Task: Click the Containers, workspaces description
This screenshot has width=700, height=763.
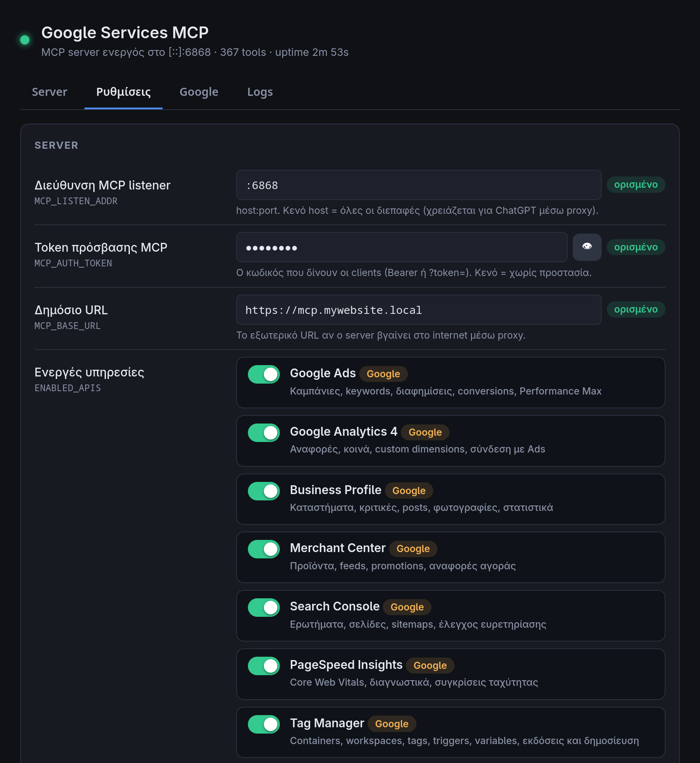Action: (x=464, y=741)
